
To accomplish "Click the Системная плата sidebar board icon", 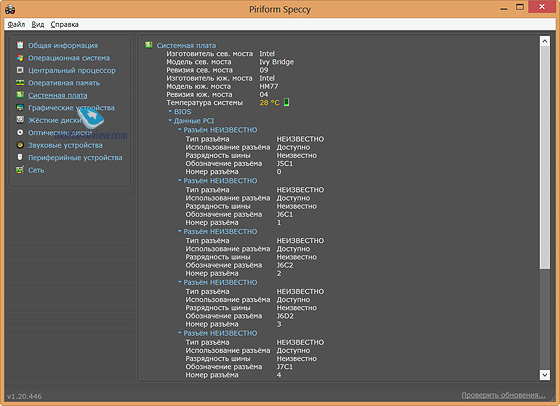I will click(x=20, y=95).
